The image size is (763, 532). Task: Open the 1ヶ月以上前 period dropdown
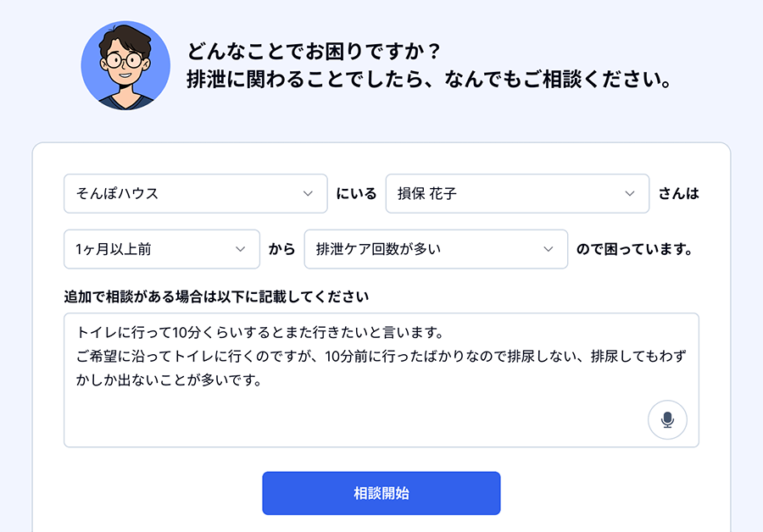[162, 249]
